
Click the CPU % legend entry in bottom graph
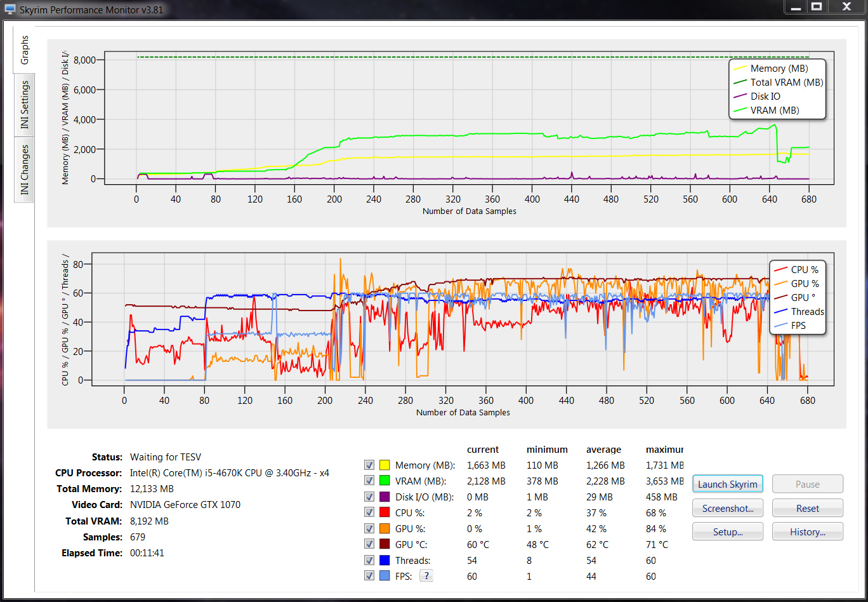pos(796,270)
